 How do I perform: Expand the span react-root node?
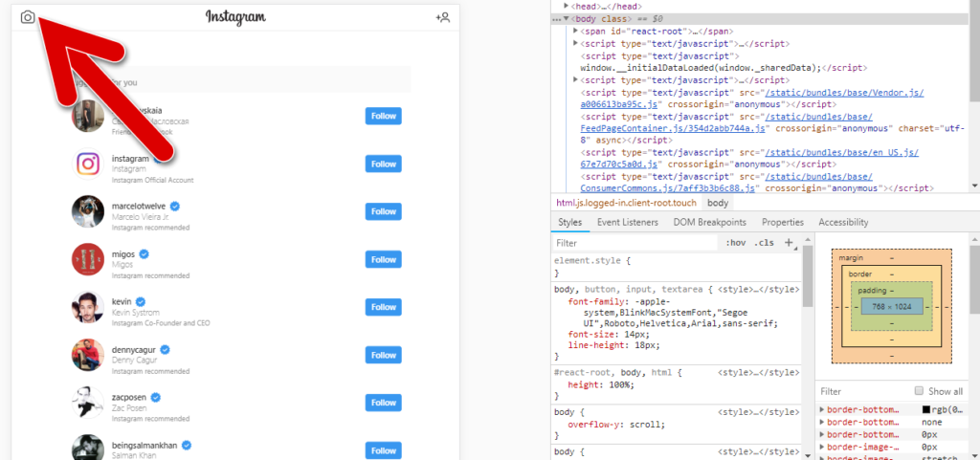point(575,31)
